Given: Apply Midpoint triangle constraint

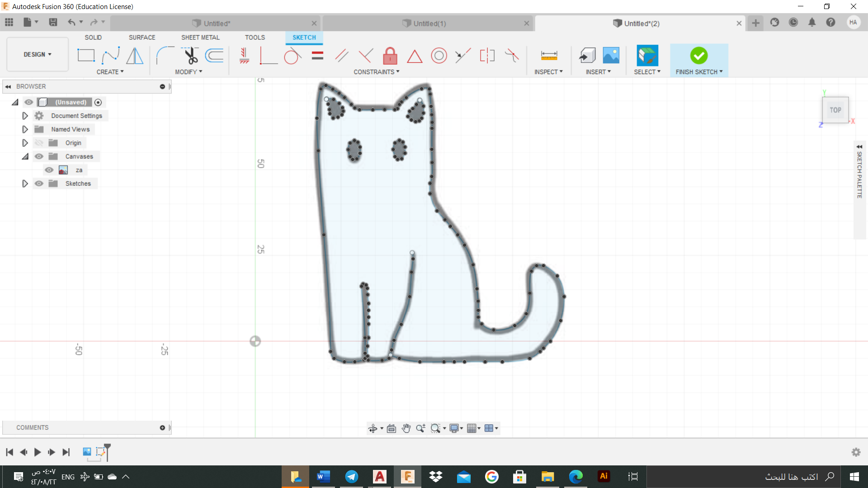Looking at the screenshot, I should click(x=415, y=56).
